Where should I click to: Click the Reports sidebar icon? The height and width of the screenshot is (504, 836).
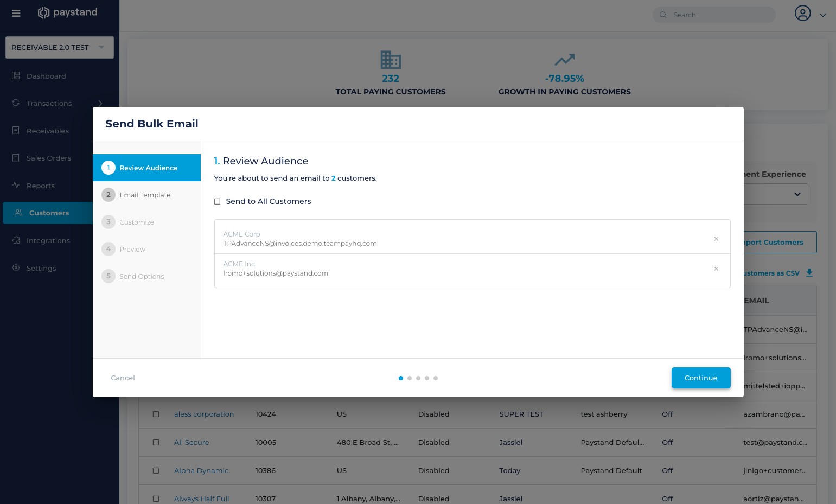(x=16, y=185)
